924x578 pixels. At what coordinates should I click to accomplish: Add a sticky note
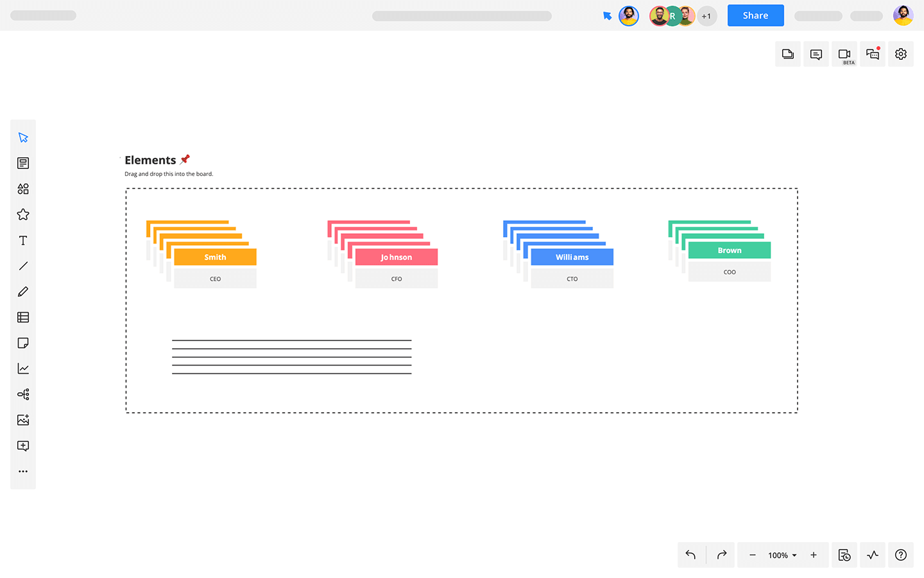23,343
